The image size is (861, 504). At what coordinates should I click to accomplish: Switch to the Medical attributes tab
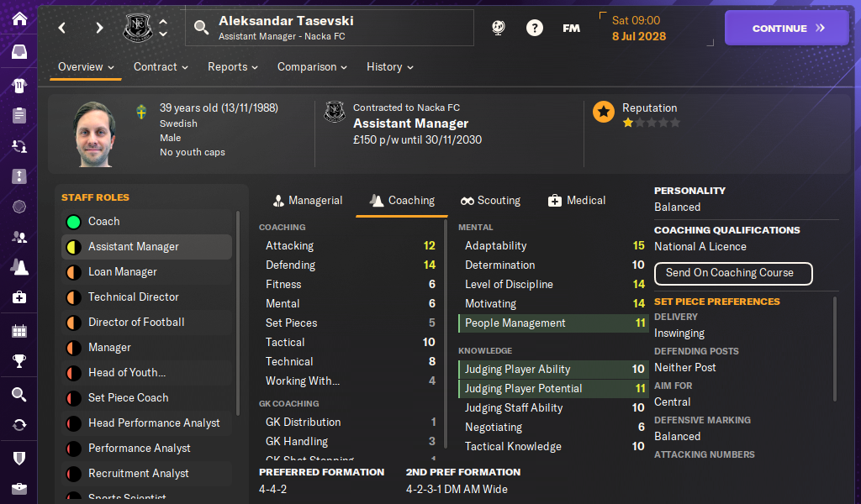[x=577, y=201]
